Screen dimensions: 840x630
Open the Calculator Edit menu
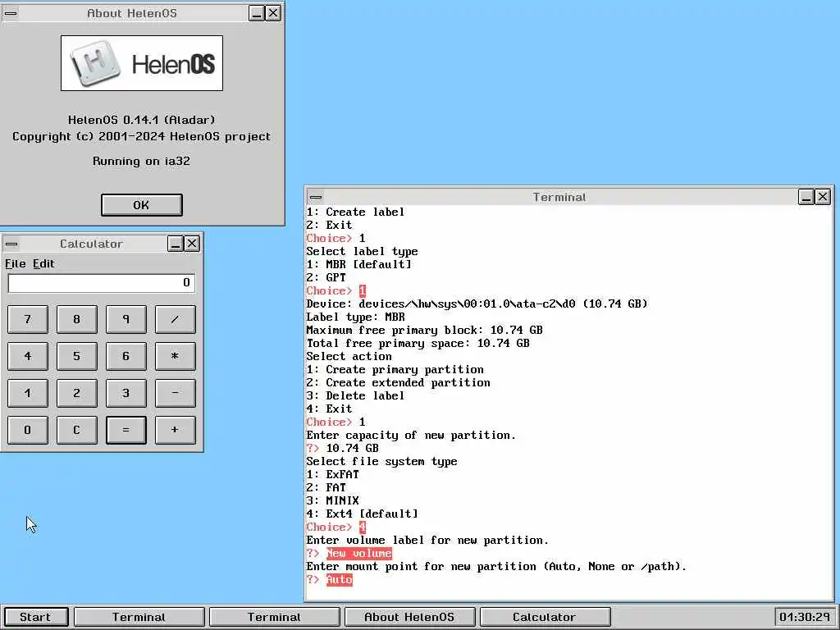pyautogui.click(x=43, y=263)
